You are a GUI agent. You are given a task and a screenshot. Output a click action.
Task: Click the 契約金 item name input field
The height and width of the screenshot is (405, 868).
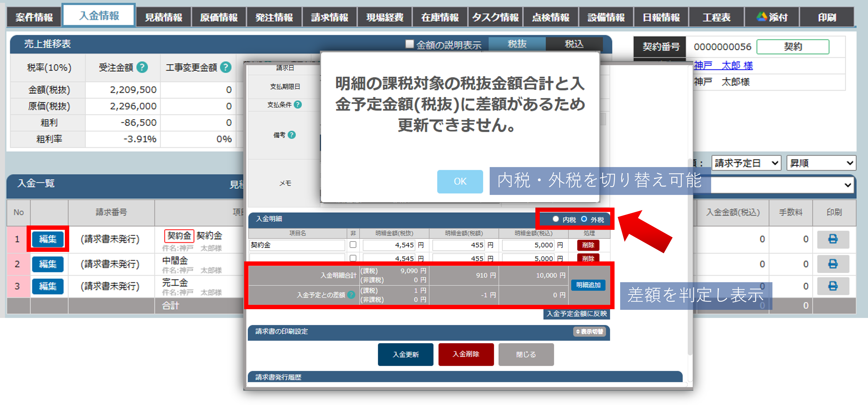pyautogui.click(x=297, y=245)
